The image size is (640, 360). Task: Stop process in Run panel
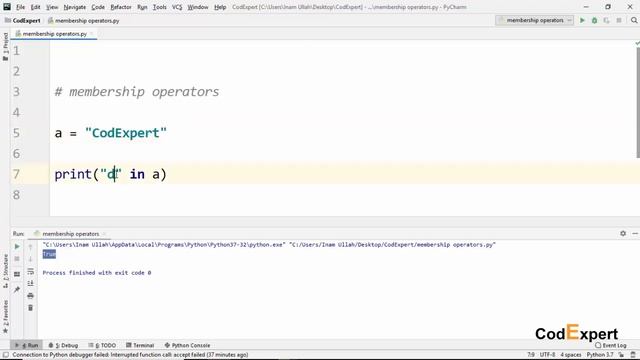point(17,259)
